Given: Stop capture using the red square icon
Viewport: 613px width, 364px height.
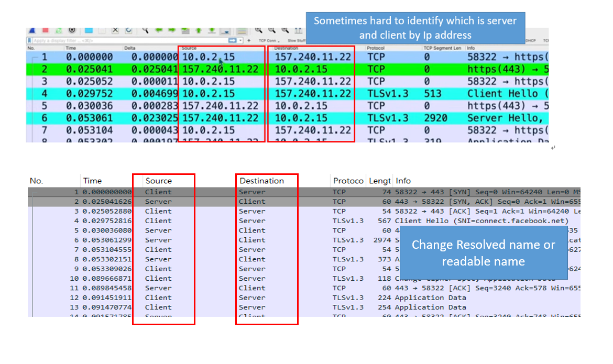Looking at the screenshot, I should [46, 30].
